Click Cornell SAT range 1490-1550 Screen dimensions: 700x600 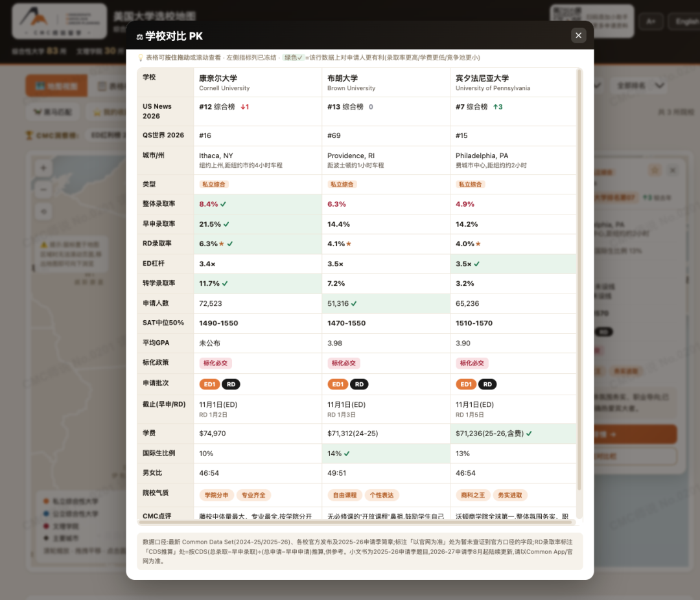(219, 323)
